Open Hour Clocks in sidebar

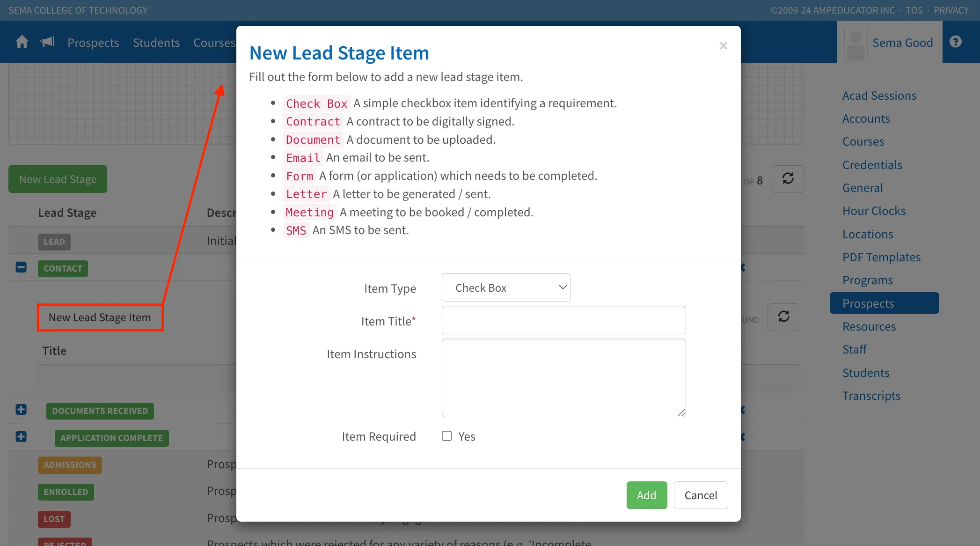[874, 211]
